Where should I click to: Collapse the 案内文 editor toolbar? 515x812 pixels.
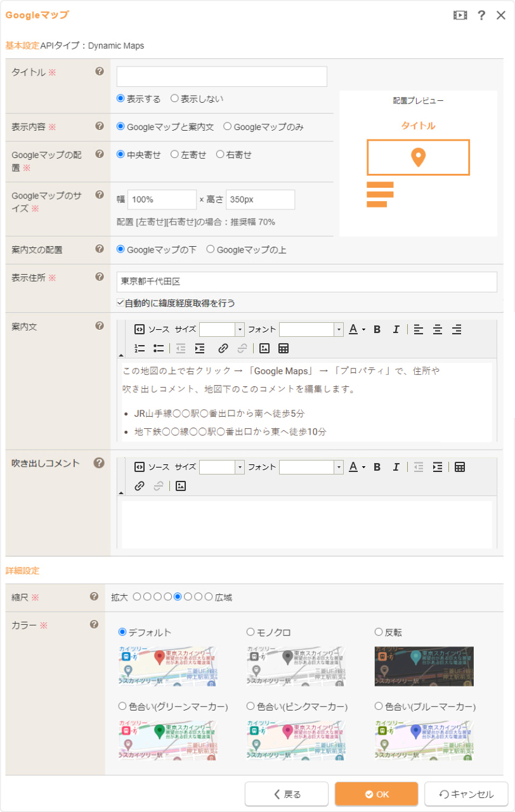click(x=121, y=355)
